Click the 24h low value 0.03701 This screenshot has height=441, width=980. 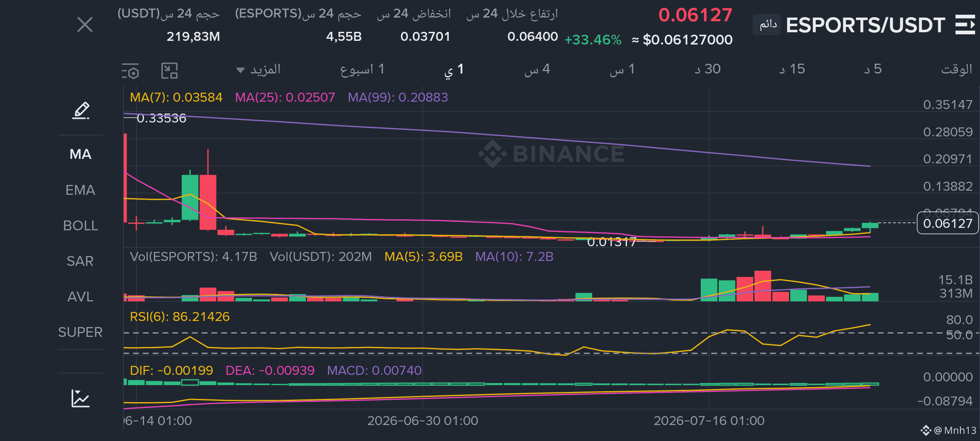(425, 37)
